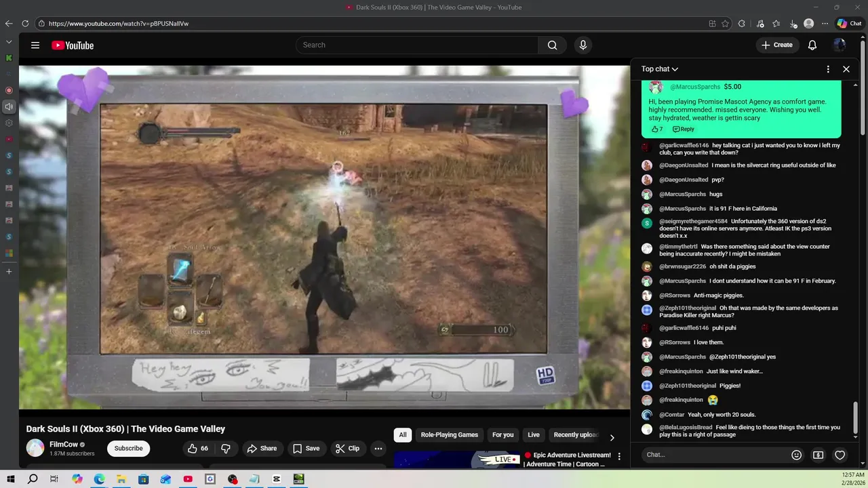The width and height of the screenshot is (868, 488).
Task: Open the YouTube account avatar menu
Action: point(840,45)
